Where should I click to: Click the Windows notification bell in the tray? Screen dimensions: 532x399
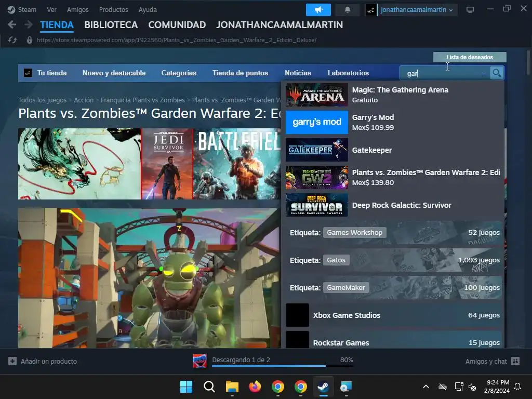517,387
